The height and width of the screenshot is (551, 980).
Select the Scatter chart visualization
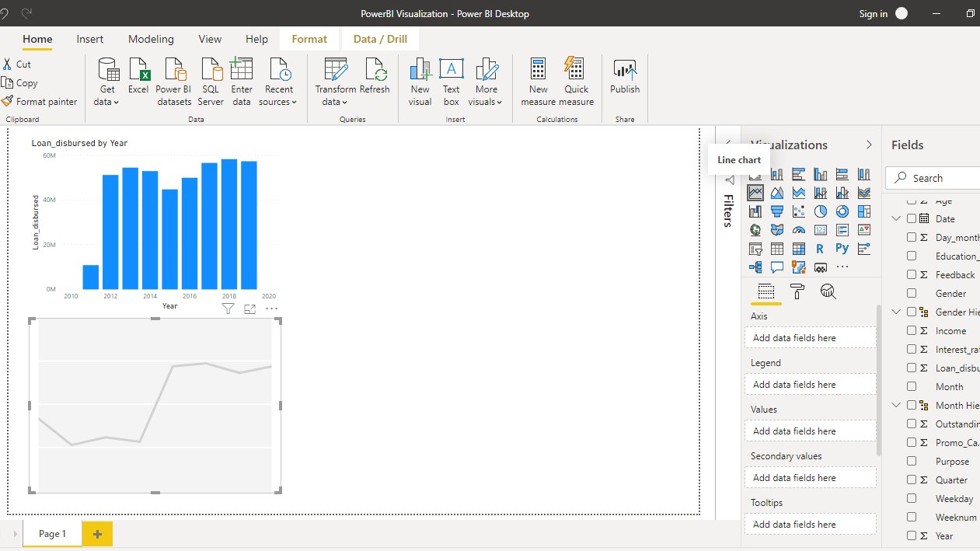[x=799, y=211]
